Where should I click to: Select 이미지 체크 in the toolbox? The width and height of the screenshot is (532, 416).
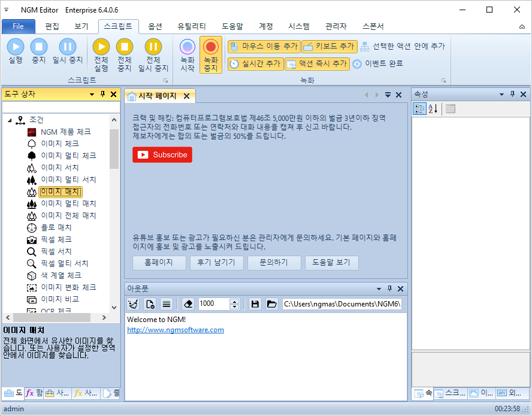pos(60,144)
